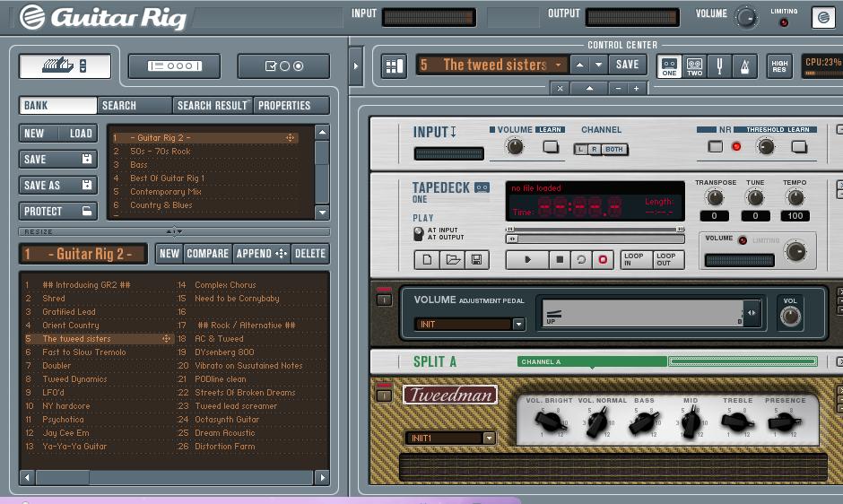Screen dimensions: 843x504
Task: Open the metronome tool
Action: pyautogui.click(x=744, y=66)
